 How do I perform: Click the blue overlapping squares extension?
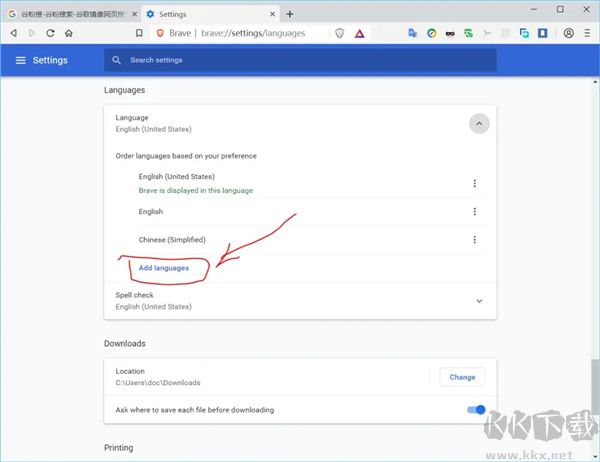click(524, 33)
